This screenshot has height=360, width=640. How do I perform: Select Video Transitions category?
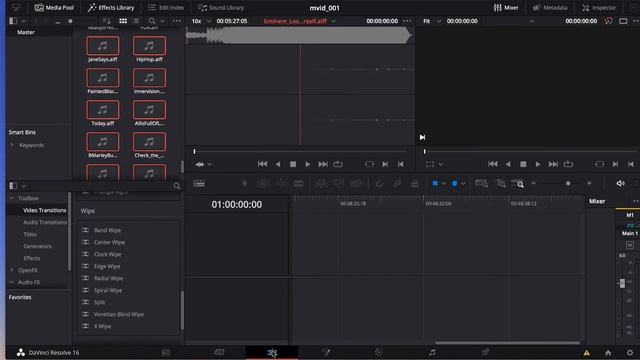tap(44, 210)
